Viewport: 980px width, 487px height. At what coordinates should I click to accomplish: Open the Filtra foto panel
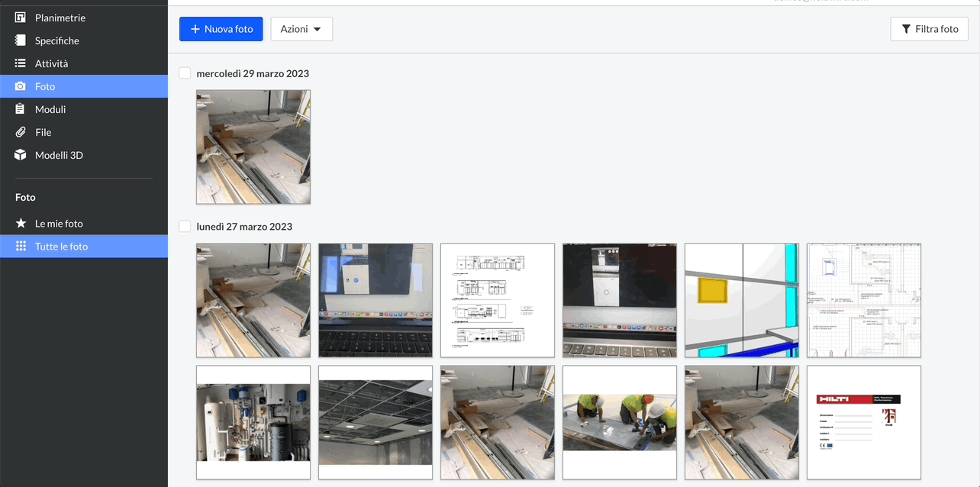point(929,28)
